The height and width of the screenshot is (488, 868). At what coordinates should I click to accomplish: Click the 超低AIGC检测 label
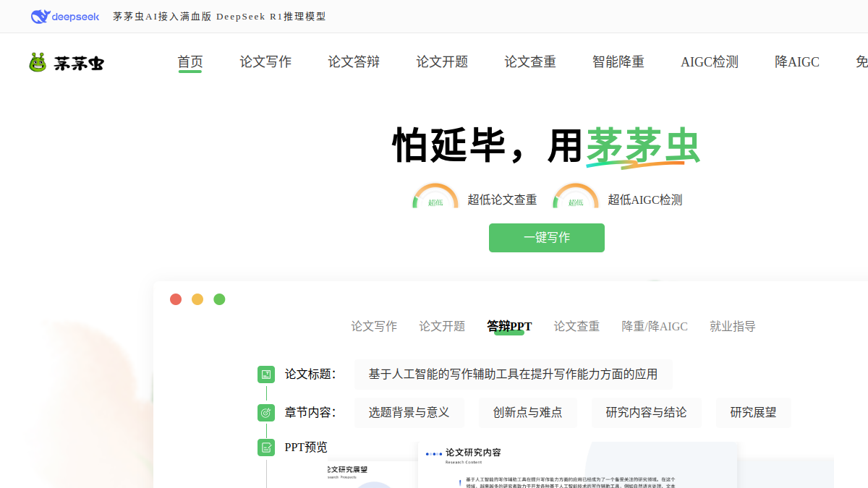(x=645, y=200)
